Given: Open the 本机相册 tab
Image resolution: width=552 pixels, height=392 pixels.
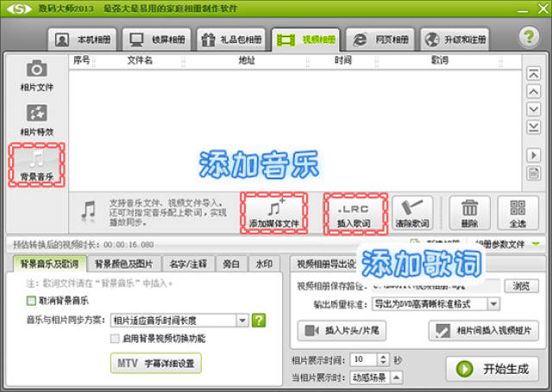Looking at the screenshot, I should [x=83, y=40].
